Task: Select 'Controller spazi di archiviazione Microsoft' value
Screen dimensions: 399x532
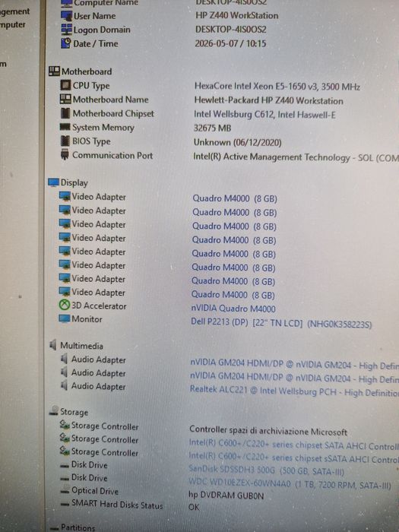Action: pyautogui.click(x=268, y=431)
